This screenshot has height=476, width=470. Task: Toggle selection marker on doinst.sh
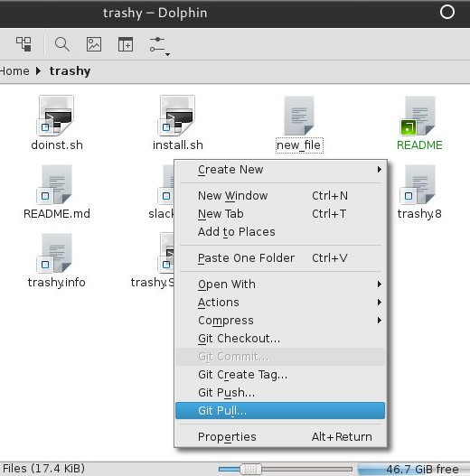pos(45,127)
